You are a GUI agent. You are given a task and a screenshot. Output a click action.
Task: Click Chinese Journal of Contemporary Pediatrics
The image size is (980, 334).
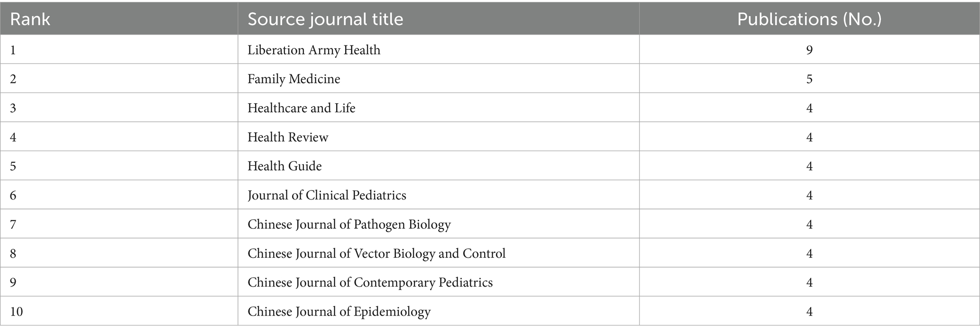pyautogui.click(x=370, y=282)
